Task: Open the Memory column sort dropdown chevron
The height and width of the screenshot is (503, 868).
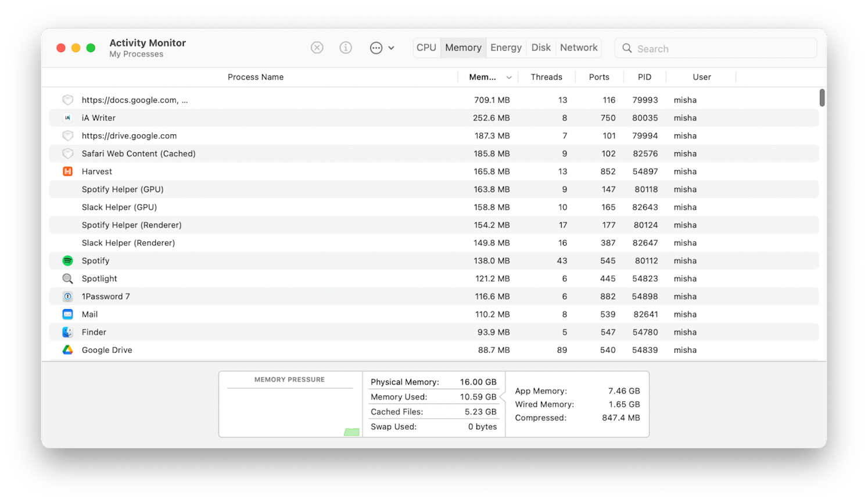Action: coord(509,77)
